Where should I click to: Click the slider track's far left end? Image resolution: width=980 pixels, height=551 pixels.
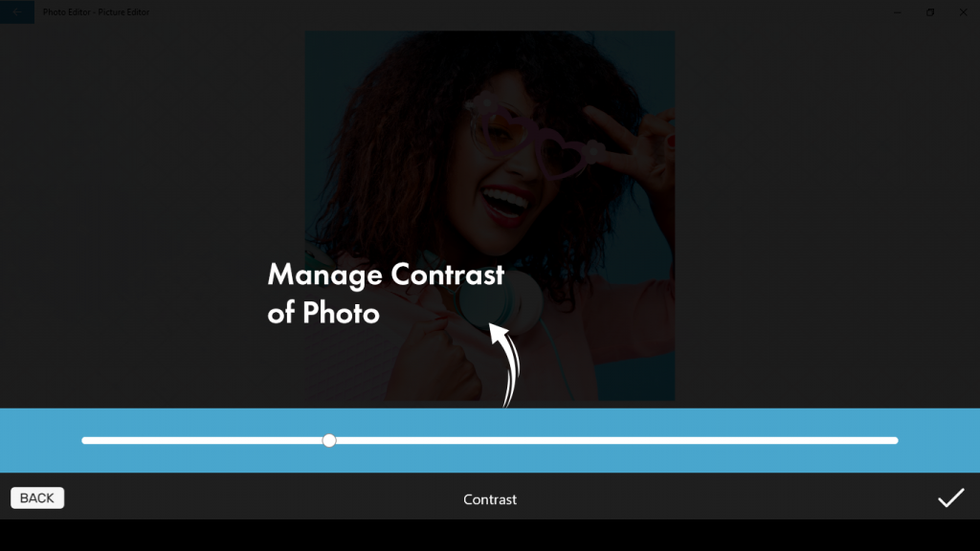[85, 440]
